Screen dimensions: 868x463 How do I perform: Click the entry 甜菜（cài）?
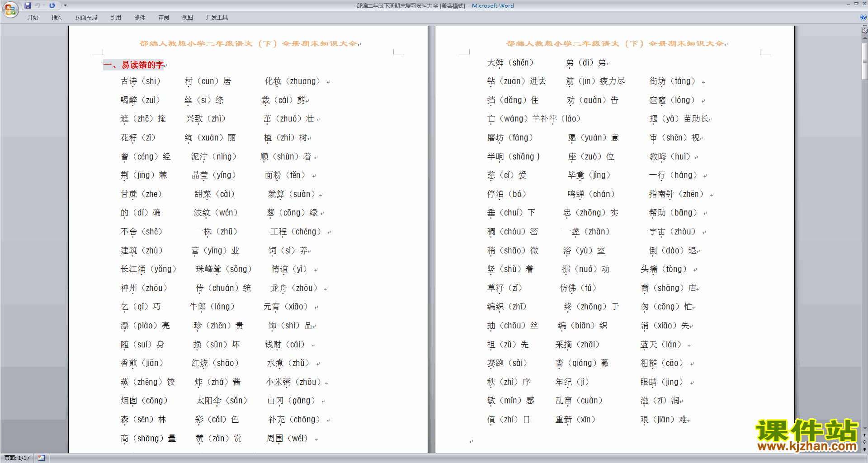[215, 194]
